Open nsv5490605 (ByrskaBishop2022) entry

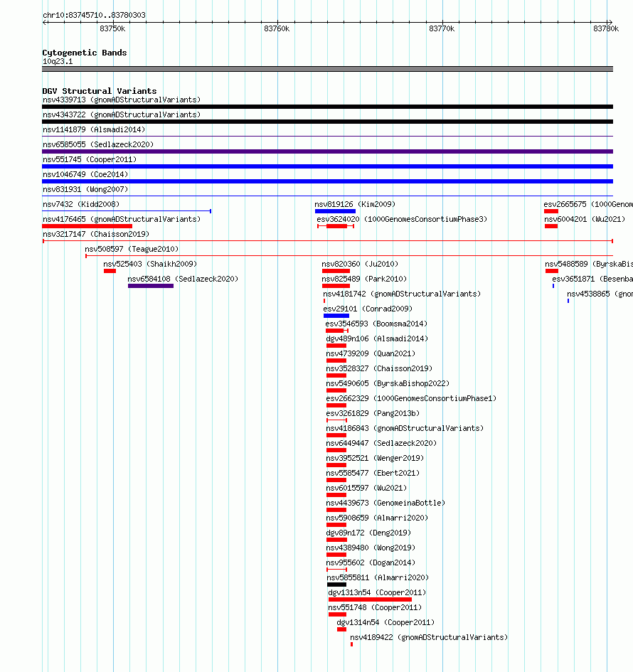pos(388,383)
